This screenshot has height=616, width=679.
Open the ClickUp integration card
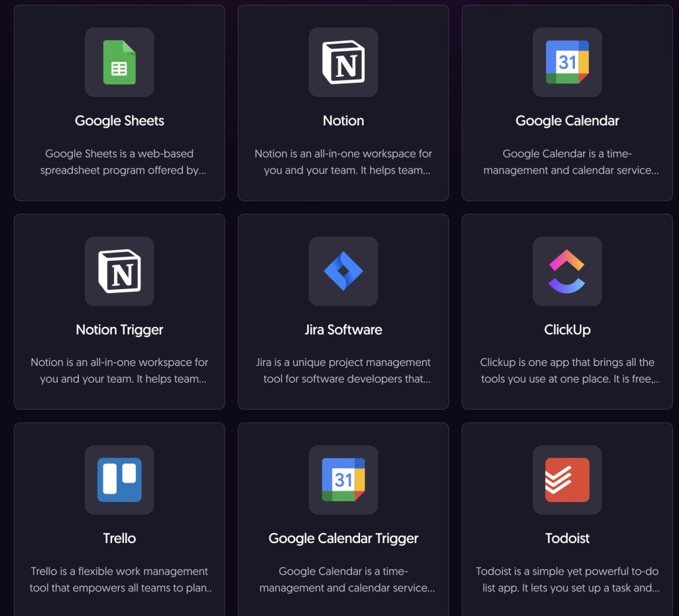click(x=567, y=312)
